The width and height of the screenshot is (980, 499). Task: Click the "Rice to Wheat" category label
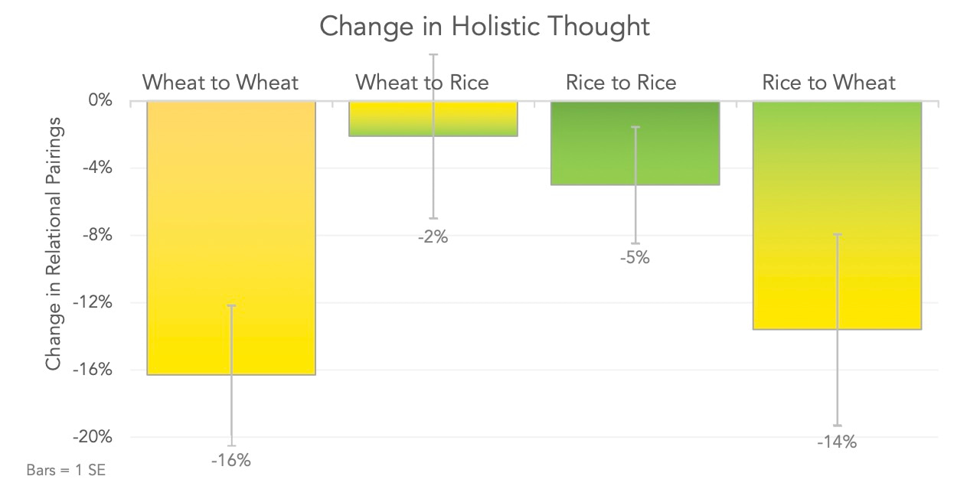tap(828, 83)
